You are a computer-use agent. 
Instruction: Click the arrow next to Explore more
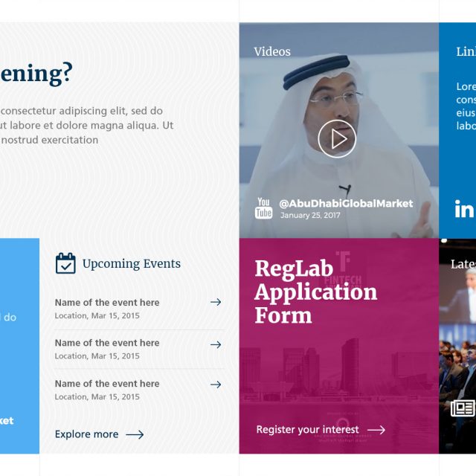pyautogui.click(x=135, y=434)
